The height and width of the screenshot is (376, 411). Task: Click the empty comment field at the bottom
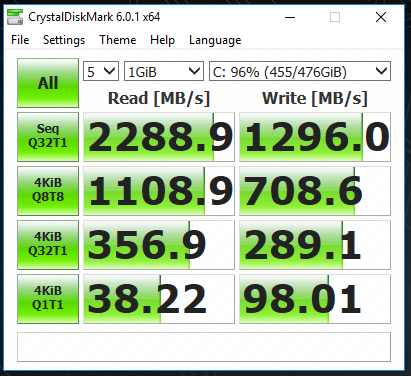[x=204, y=347]
